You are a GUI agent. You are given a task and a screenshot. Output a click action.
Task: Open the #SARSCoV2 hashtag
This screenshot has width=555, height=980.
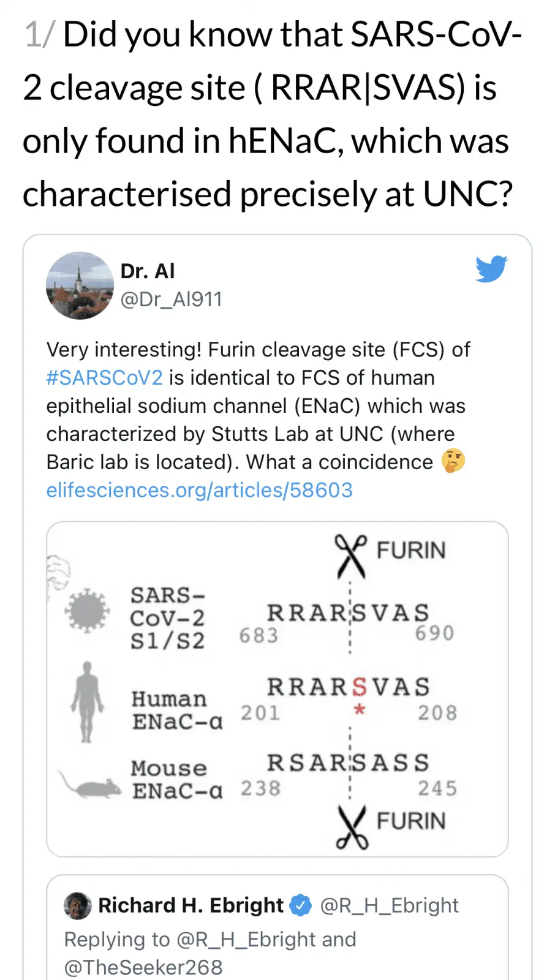tap(105, 377)
